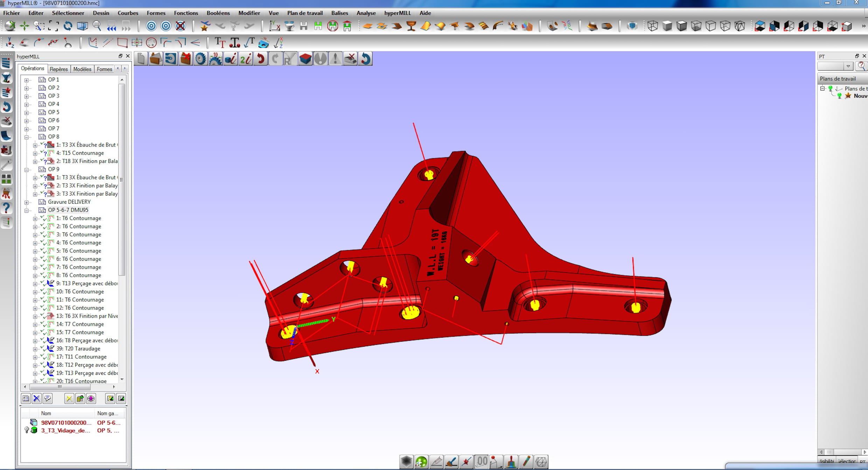Viewport: 868px width, 470px height.
Task: Expand the OP 4 tree node
Action: pos(27,105)
